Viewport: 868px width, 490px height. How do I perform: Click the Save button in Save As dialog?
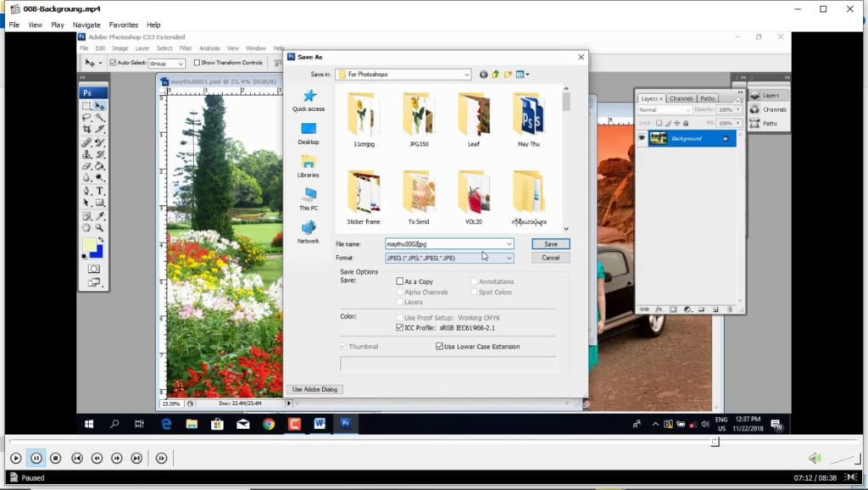coord(551,244)
